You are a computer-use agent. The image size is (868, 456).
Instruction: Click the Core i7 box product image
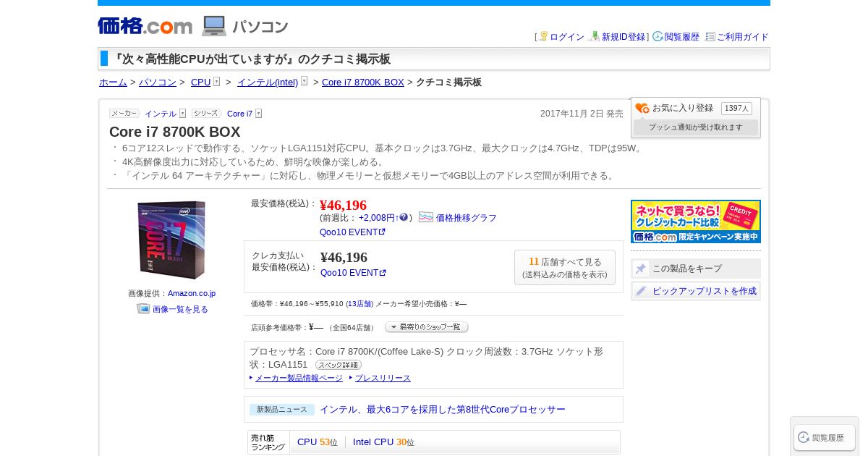171,240
